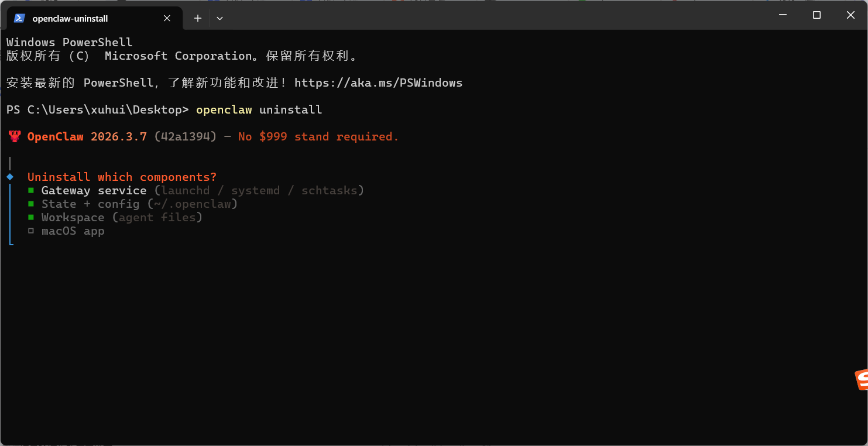Click the Gateway service option label

point(94,190)
